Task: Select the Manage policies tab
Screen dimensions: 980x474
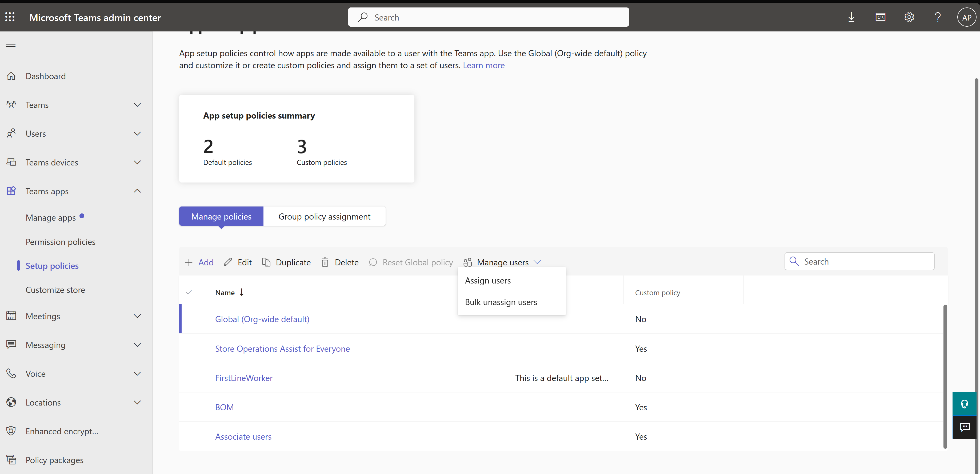Action: click(221, 216)
